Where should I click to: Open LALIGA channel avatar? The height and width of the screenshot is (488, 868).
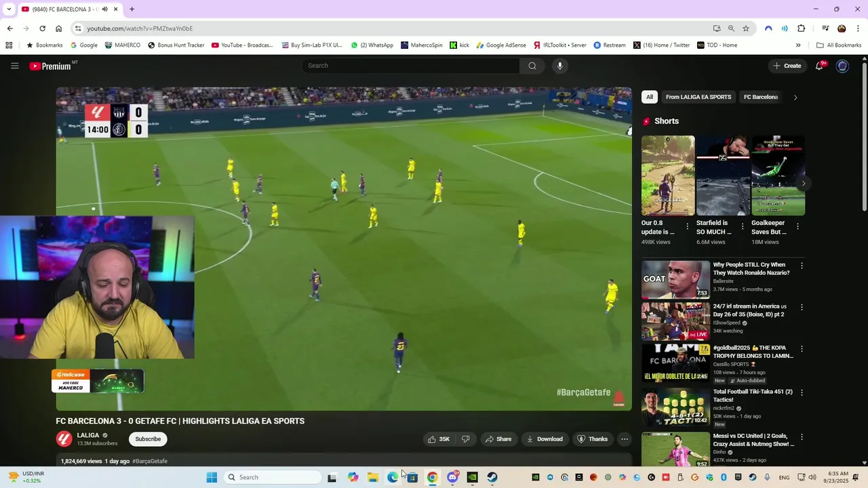pos(64,439)
